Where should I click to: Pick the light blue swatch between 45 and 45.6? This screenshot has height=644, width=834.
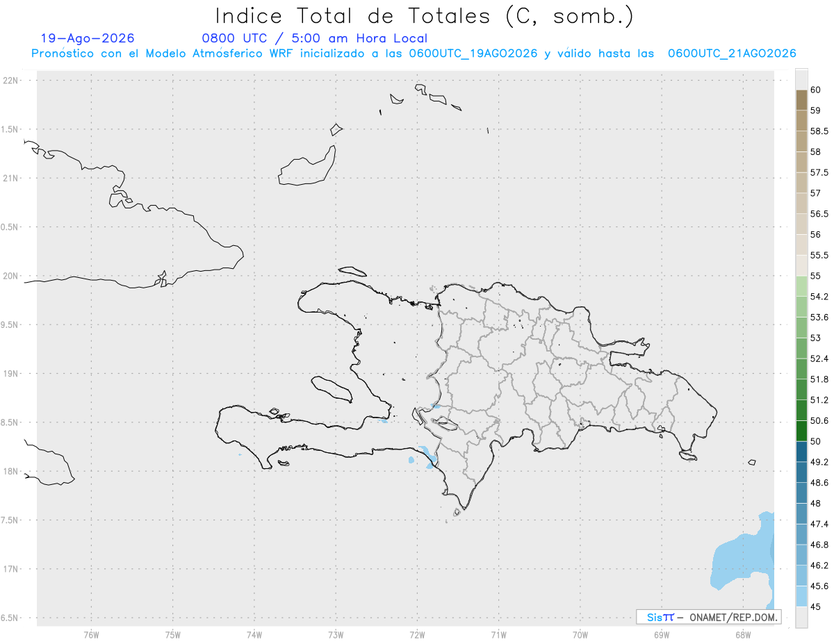(801, 596)
